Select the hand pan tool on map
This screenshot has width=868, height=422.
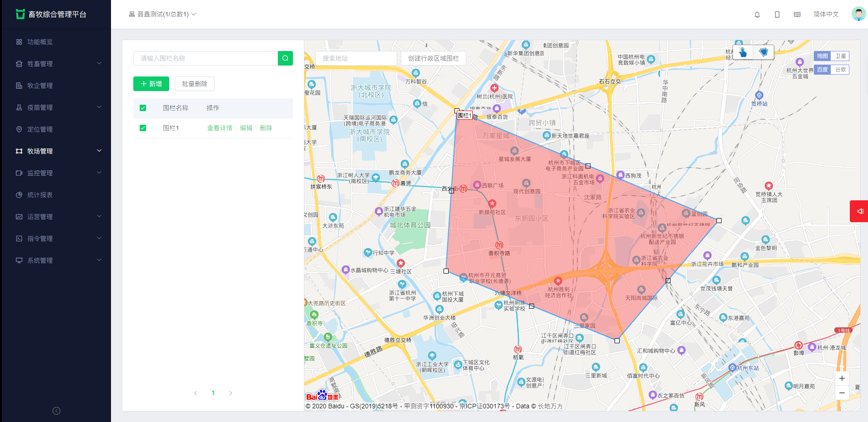[743, 53]
